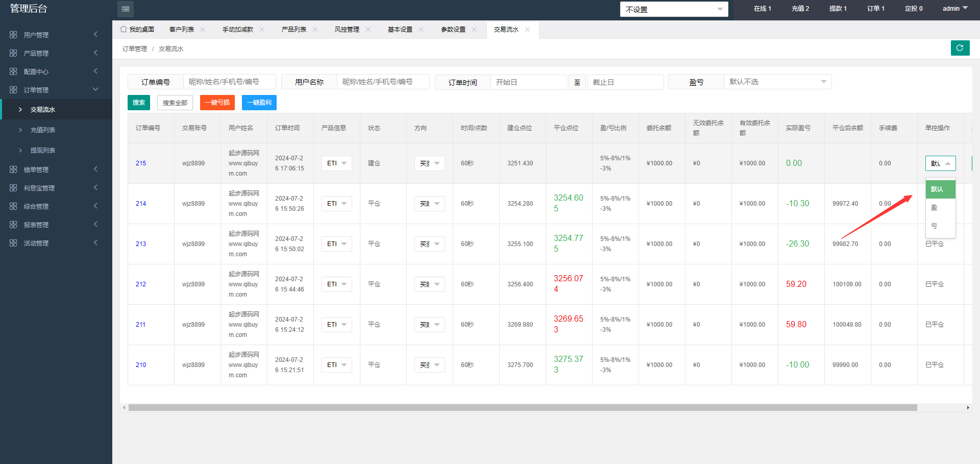The width and height of the screenshot is (980, 464).
Task: Expand the 不设置 dropdown in header
Action: click(674, 9)
